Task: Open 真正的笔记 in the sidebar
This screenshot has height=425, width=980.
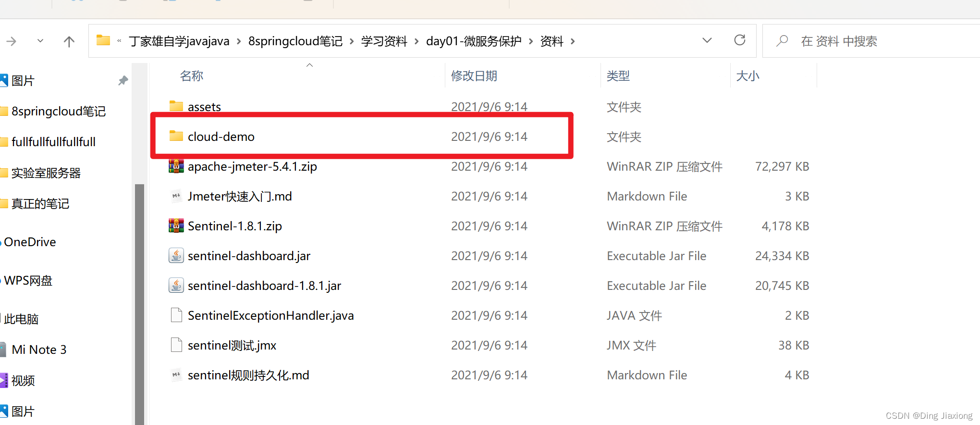Action: 40,203
